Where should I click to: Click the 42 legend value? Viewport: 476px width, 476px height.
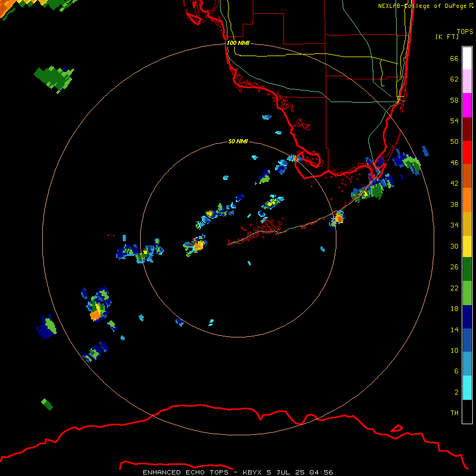454,184
